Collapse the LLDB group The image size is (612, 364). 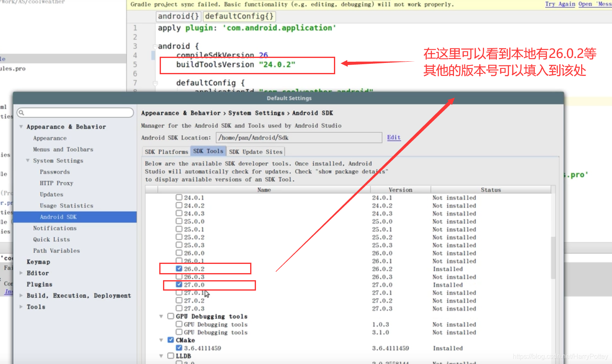point(161,356)
